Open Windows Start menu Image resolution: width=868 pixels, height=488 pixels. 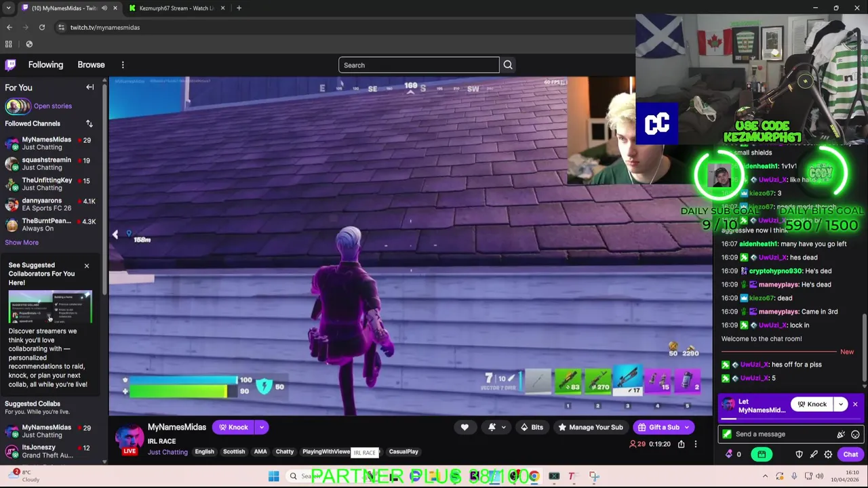pos(273,476)
